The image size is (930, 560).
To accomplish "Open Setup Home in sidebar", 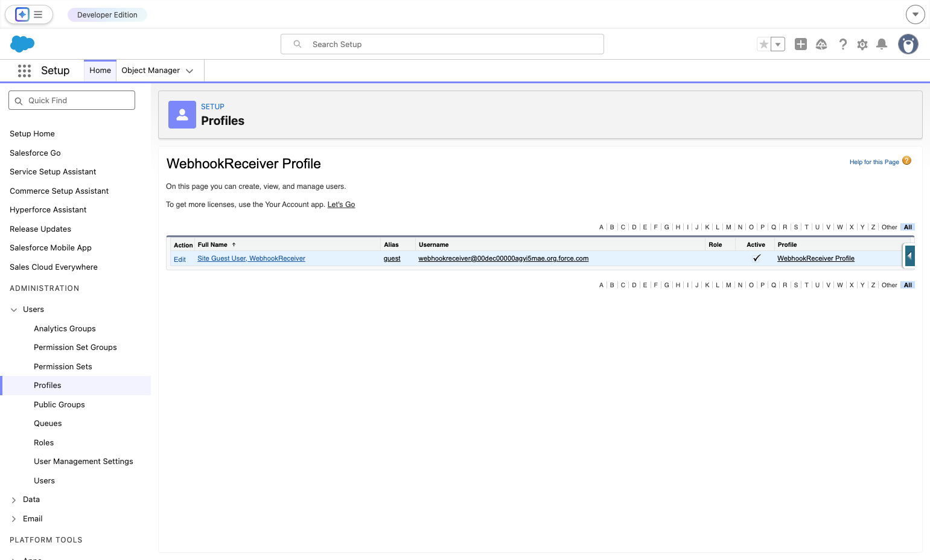I will pyautogui.click(x=32, y=133).
